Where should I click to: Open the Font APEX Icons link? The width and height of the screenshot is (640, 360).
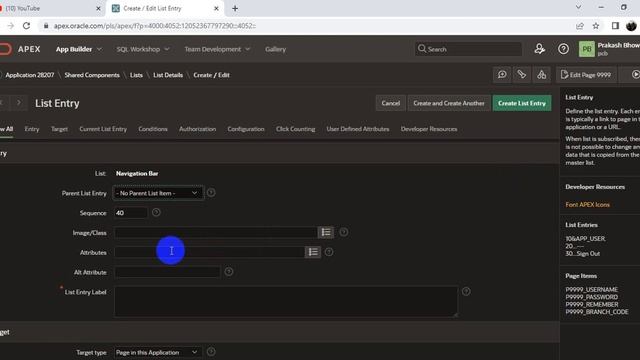coord(587,204)
